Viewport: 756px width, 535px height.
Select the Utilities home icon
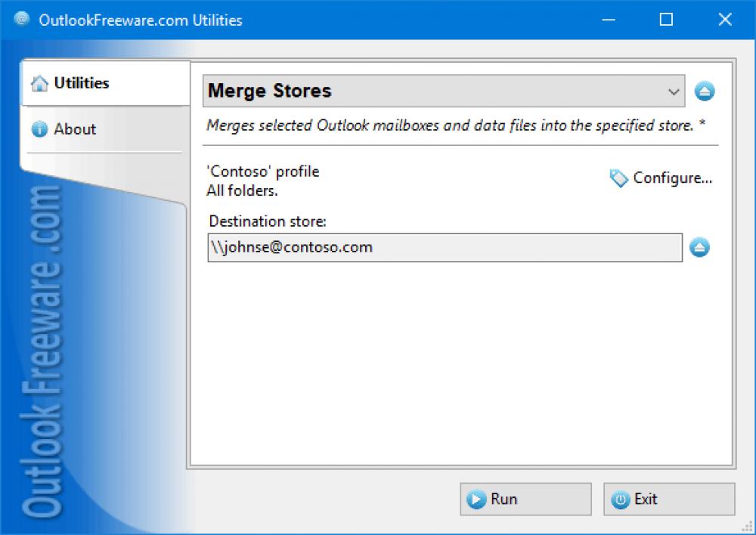point(39,83)
